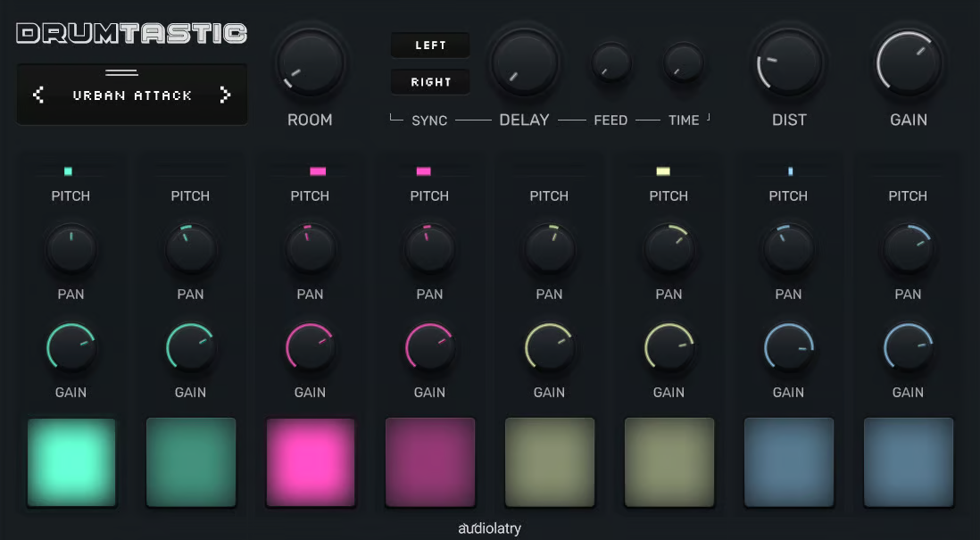Screen dimensions: 980x540
Task: Click the GAIN knob of sixth olive channel
Action: 669,347
